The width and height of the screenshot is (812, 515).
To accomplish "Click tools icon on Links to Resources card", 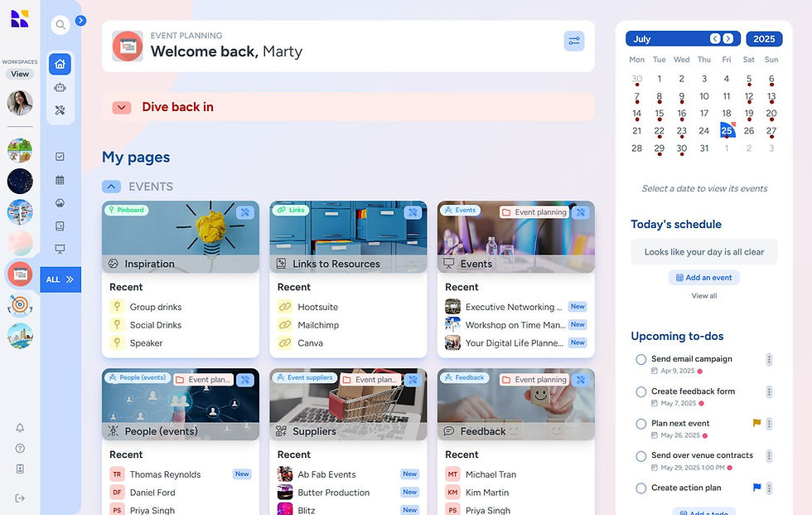I will tap(413, 212).
